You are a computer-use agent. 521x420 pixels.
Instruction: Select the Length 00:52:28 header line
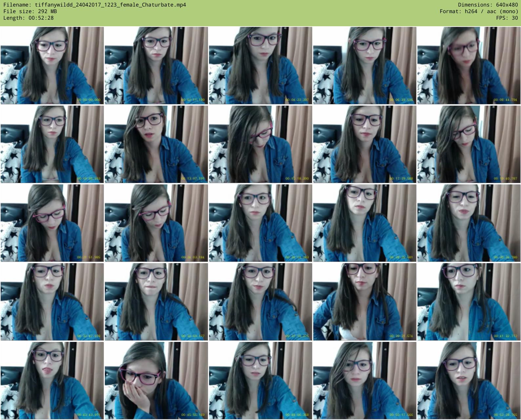[29, 18]
